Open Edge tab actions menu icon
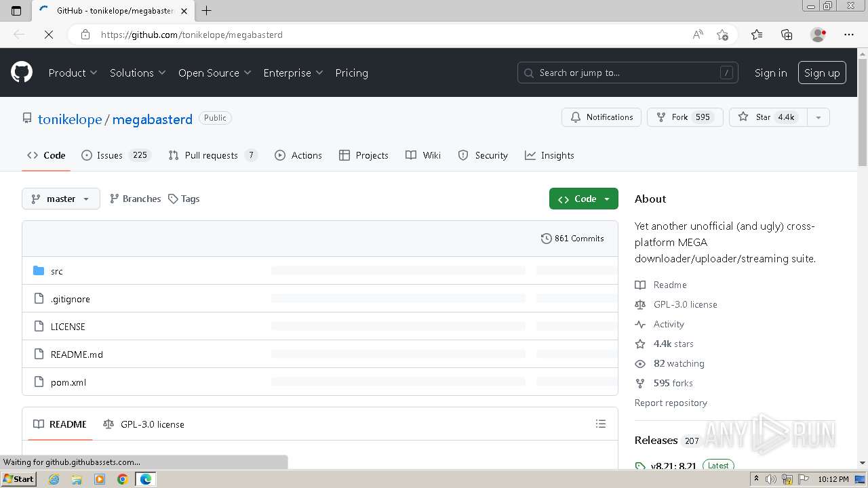 16,10
